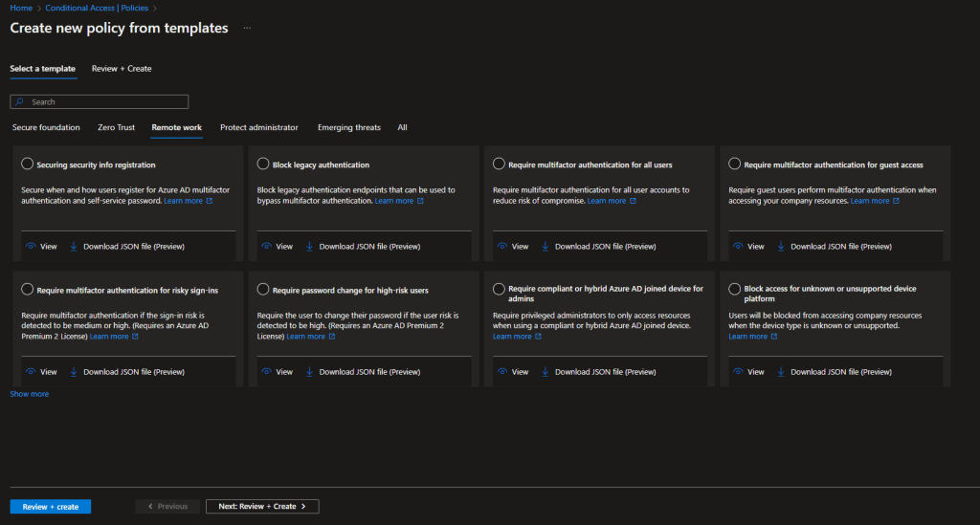The image size is (980, 525).
Task: Click download icon on Securing security info registration card
Action: [x=73, y=247]
